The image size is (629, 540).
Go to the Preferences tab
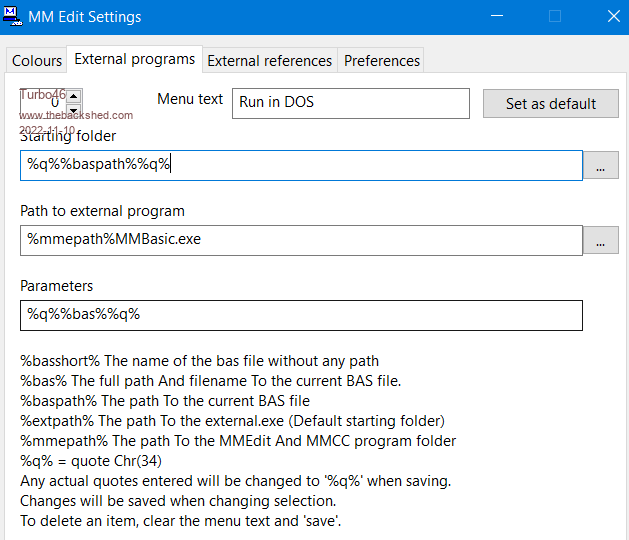(x=381, y=61)
